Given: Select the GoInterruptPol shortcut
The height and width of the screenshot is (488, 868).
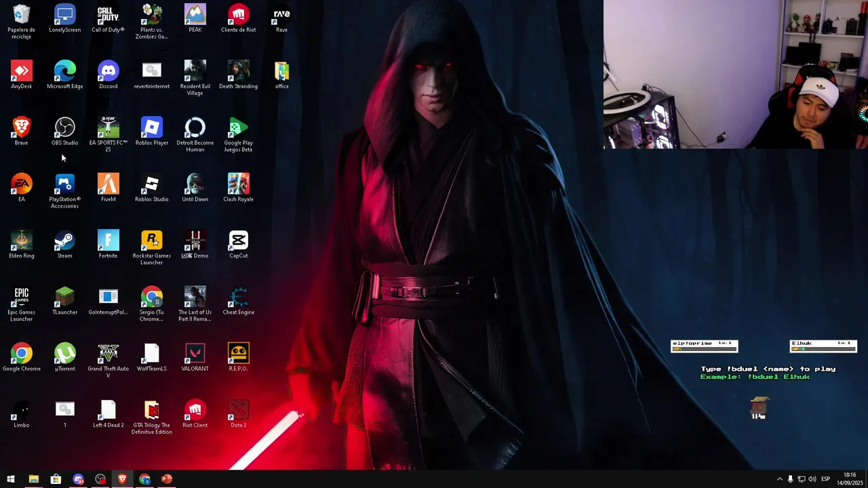Looking at the screenshot, I should [108, 301].
